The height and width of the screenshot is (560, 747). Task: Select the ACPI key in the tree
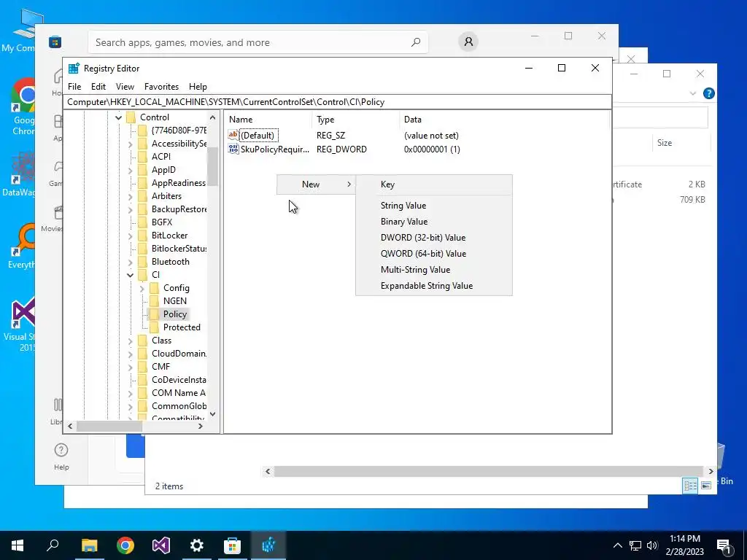point(161,157)
